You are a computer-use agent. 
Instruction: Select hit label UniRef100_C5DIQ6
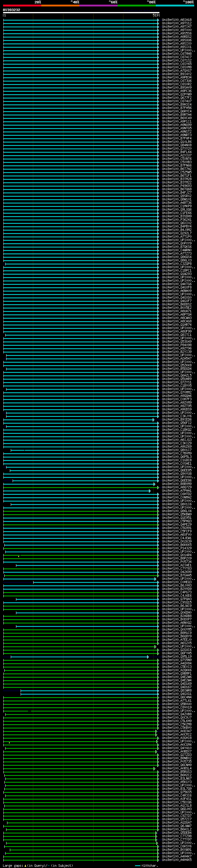click(177, 802)
